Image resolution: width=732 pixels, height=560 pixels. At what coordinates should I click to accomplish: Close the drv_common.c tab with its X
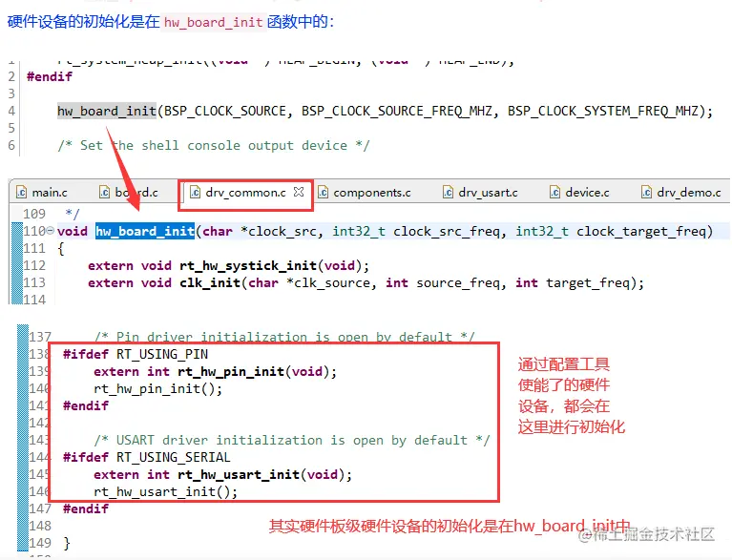299,192
